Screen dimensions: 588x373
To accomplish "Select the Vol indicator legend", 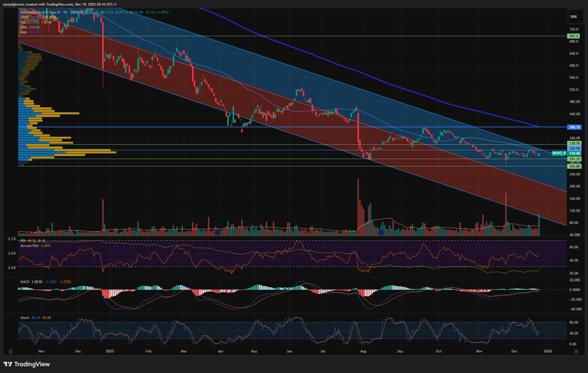I will [x=23, y=22].
